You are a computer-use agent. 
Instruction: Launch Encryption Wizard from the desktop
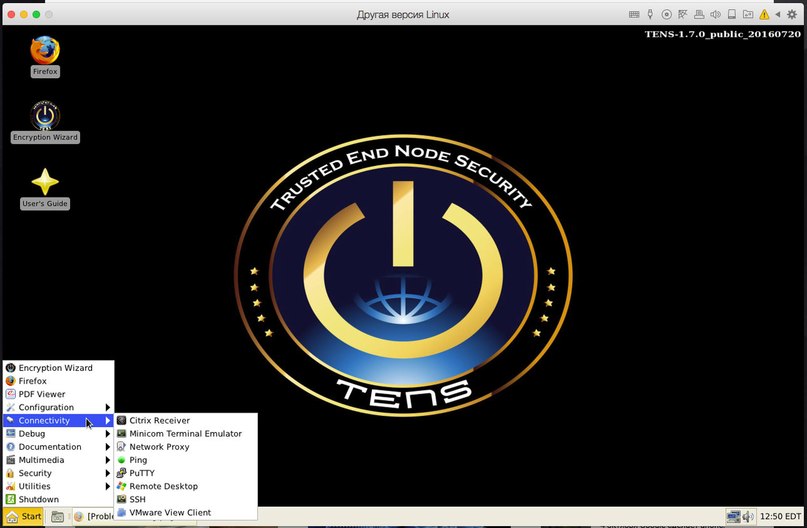45,121
